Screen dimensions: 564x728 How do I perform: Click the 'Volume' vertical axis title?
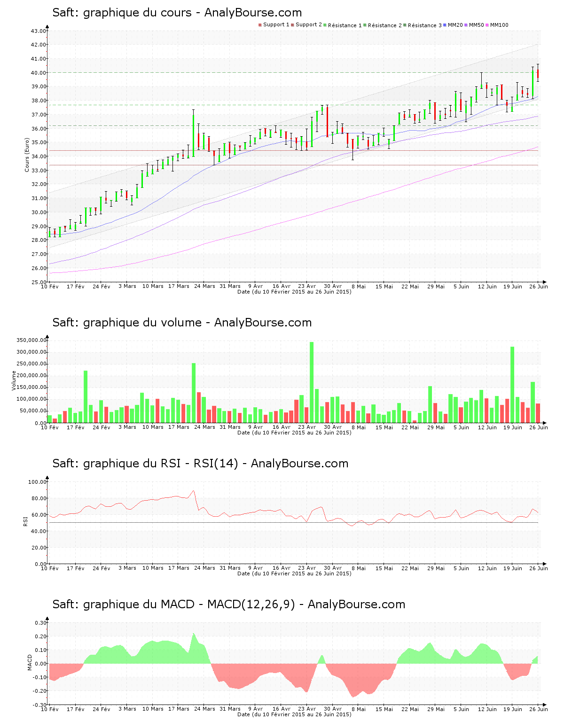click(14, 380)
